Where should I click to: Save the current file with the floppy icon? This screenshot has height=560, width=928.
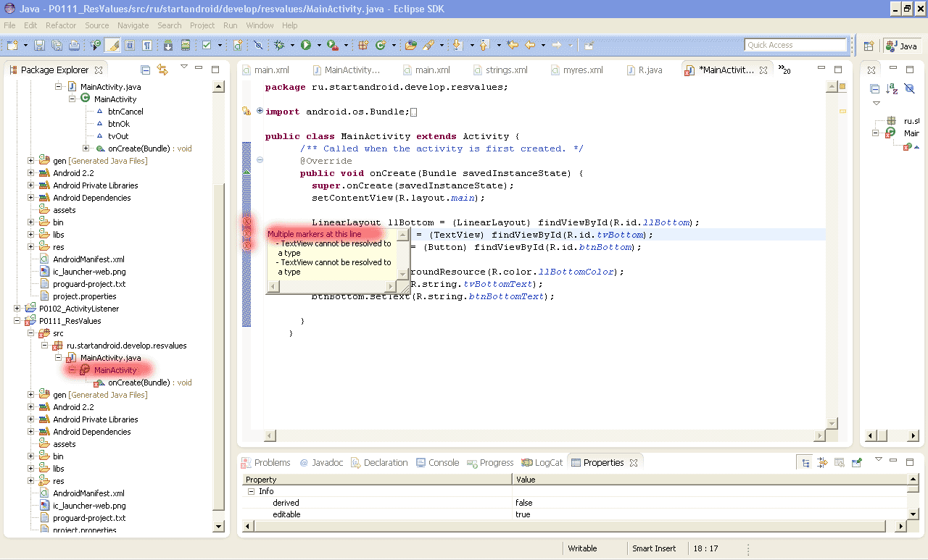point(39,45)
